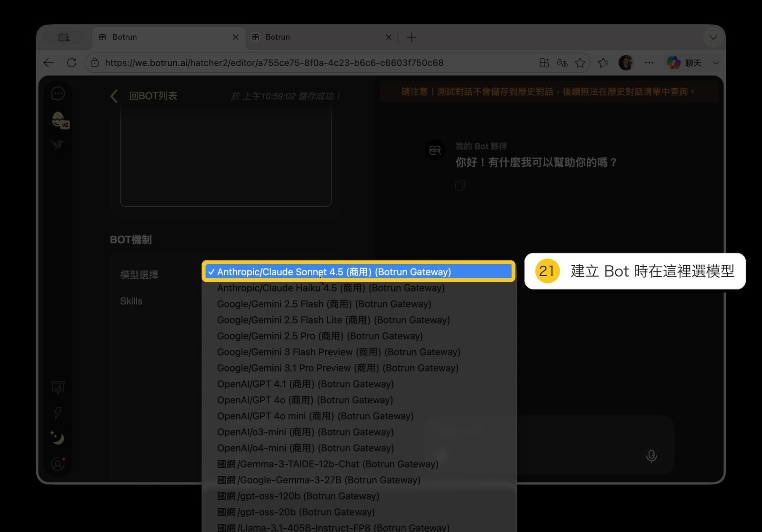762x532 pixels.
Task: Copy the bot greeting message
Action: (460, 186)
